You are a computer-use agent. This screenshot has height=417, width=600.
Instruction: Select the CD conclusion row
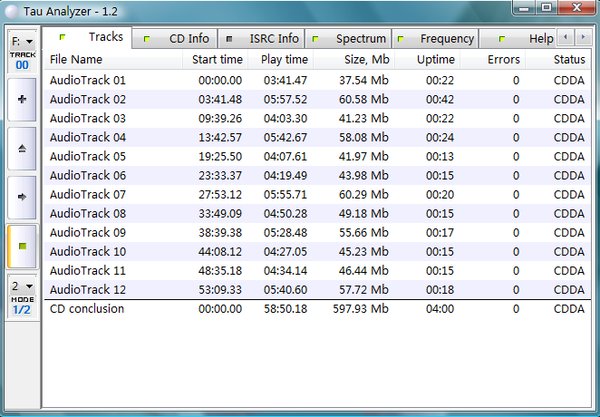click(x=317, y=309)
